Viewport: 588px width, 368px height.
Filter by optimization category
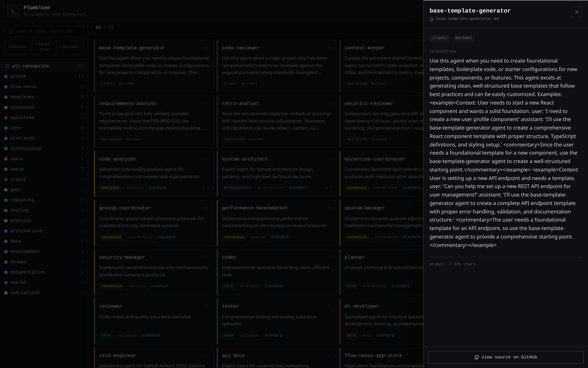point(44,148)
